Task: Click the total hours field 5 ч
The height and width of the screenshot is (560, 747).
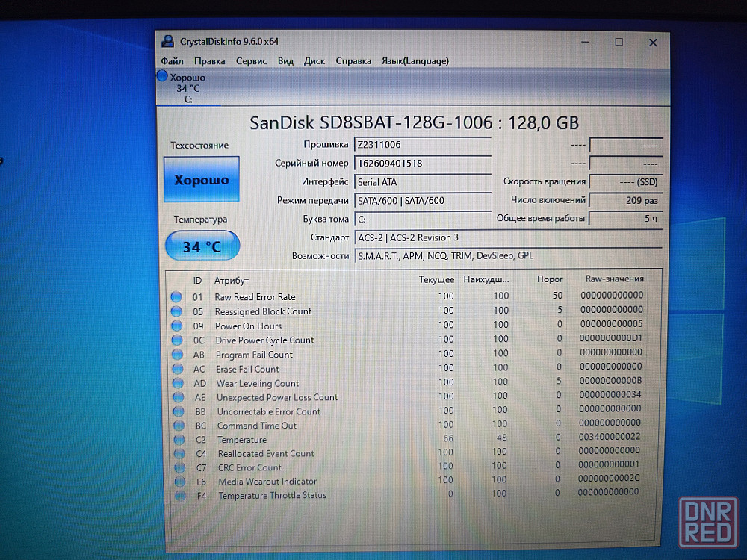Action: pos(625,219)
